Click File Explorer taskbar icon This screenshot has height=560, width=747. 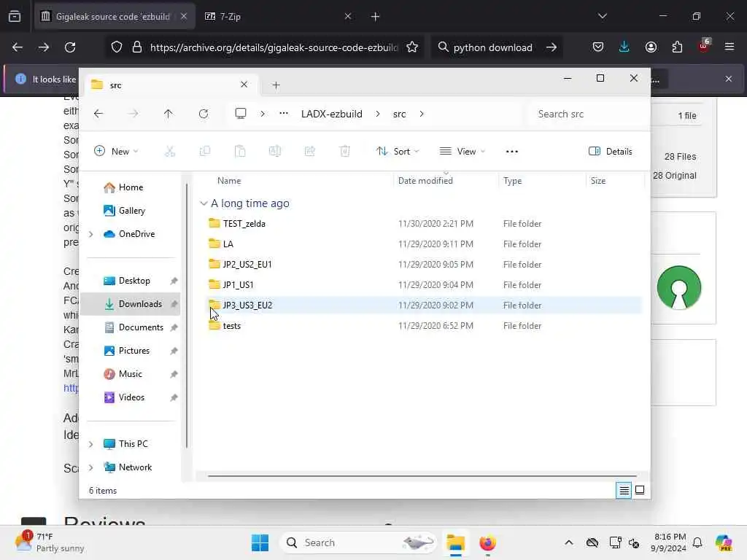(x=455, y=542)
